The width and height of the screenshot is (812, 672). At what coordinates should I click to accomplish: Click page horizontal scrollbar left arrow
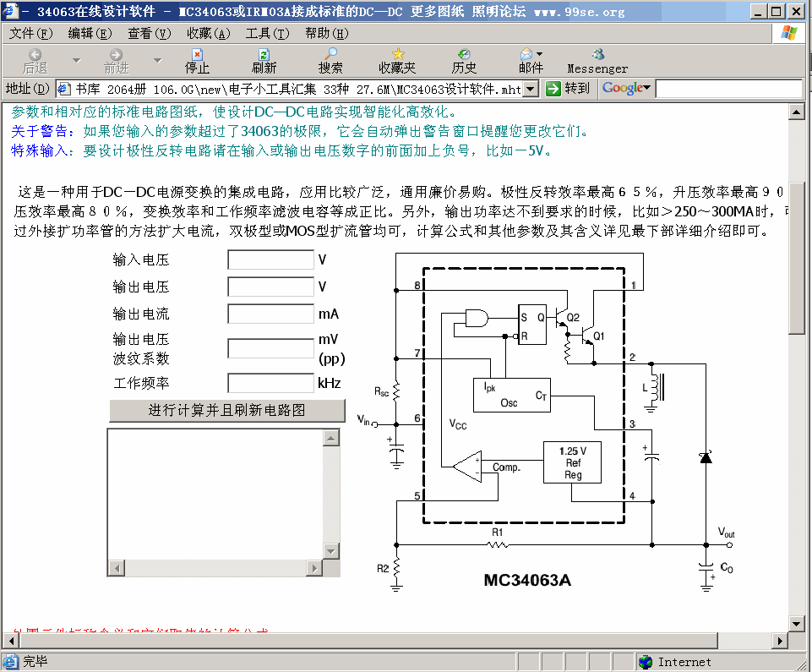tap(11, 641)
